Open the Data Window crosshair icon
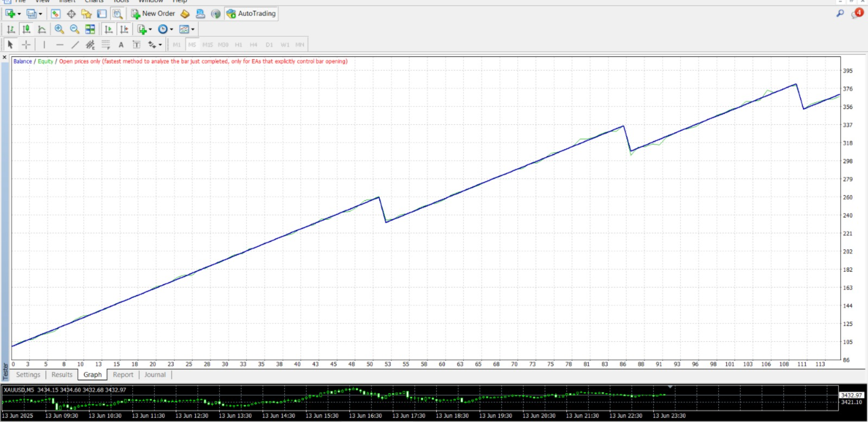The image size is (868, 422). [x=71, y=14]
